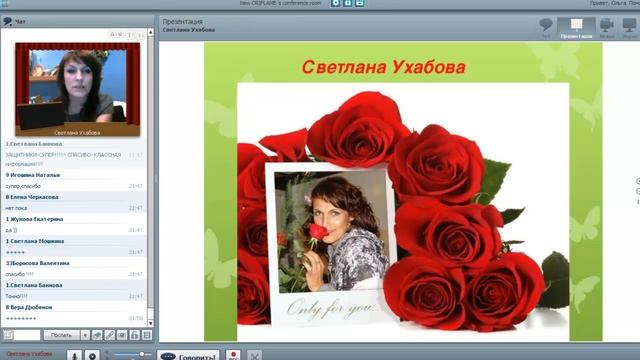
Task: Click the lock icon in chat toolbar
Action: pos(135,335)
